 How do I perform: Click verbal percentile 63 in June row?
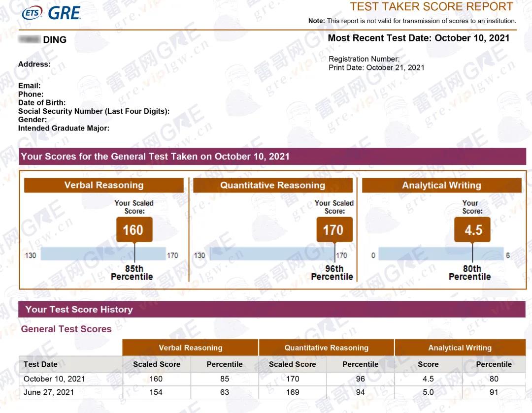[x=225, y=392]
